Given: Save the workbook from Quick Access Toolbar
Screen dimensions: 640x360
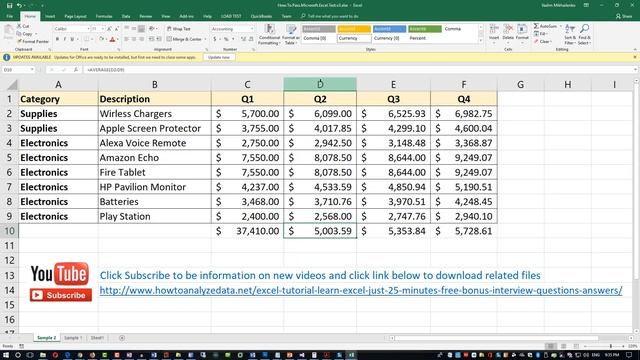Looking at the screenshot, I should (9, 6).
